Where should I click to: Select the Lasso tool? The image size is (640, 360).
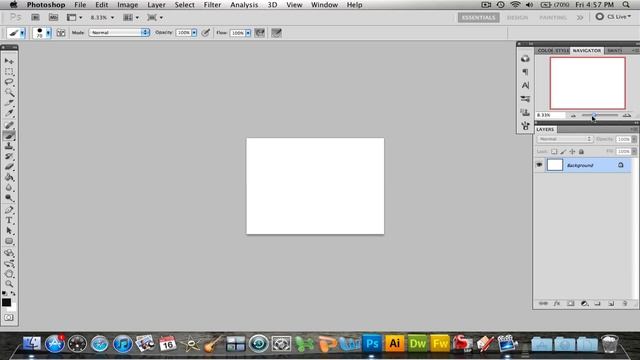pos(9,82)
